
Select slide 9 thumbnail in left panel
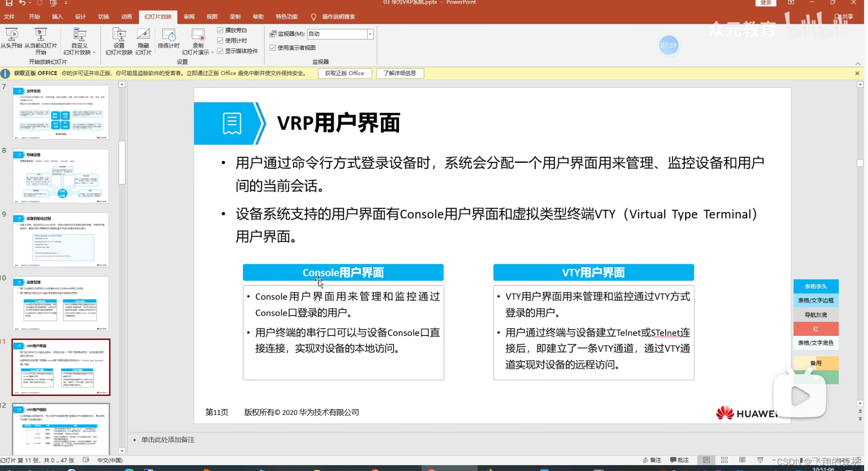[x=60, y=240]
